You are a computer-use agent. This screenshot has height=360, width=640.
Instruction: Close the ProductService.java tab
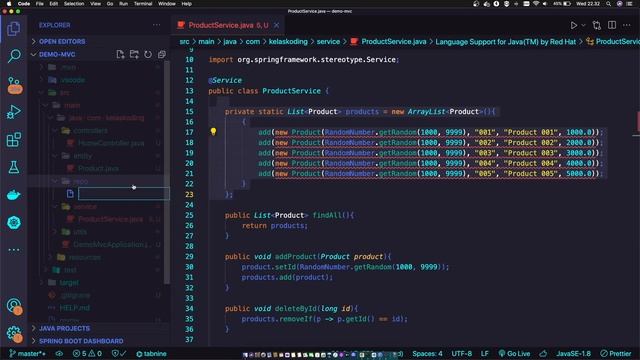[x=277, y=25]
